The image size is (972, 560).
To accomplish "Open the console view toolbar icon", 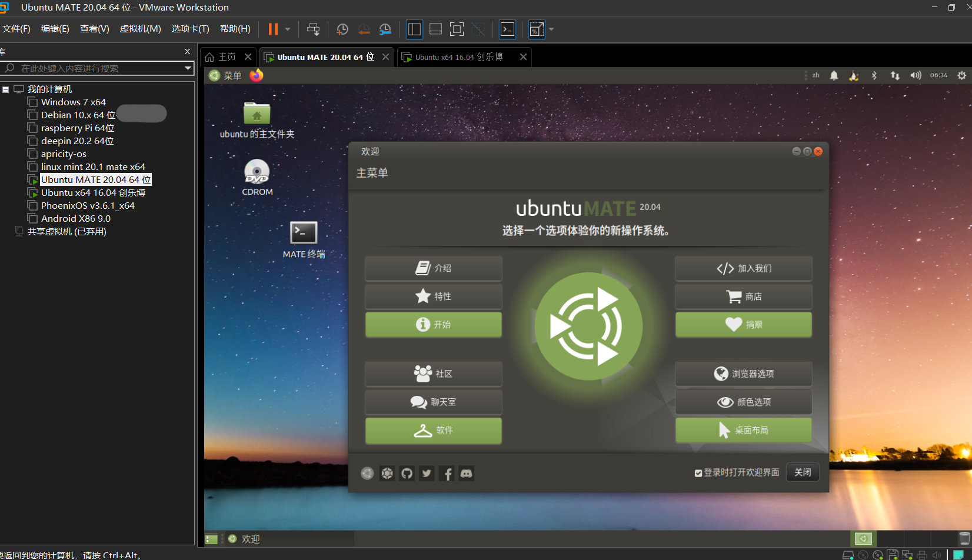I will click(507, 29).
